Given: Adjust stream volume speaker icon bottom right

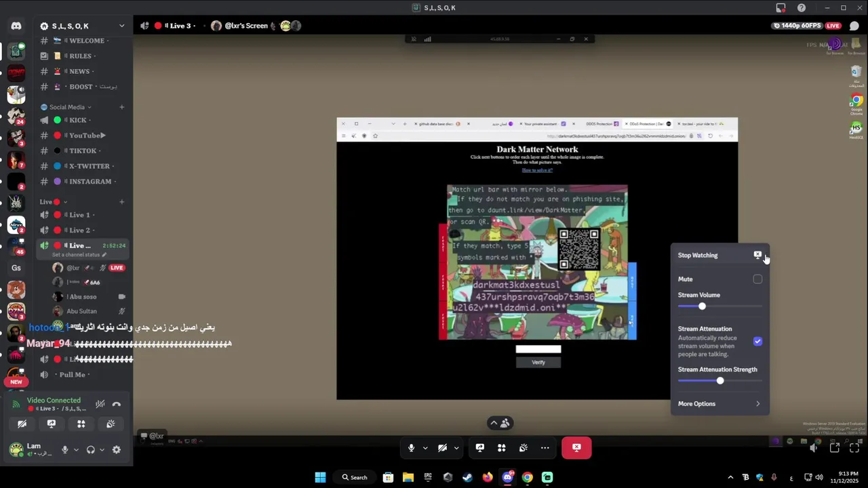Looking at the screenshot, I should click(x=814, y=447).
